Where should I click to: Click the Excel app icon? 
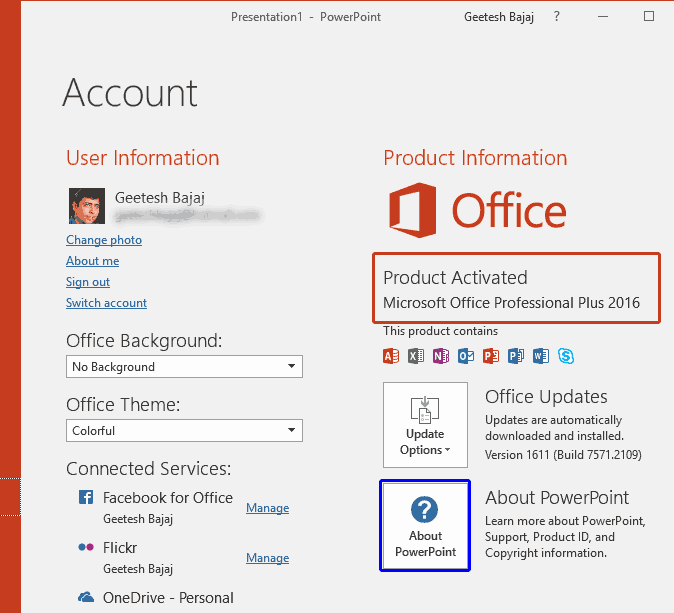coord(416,356)
